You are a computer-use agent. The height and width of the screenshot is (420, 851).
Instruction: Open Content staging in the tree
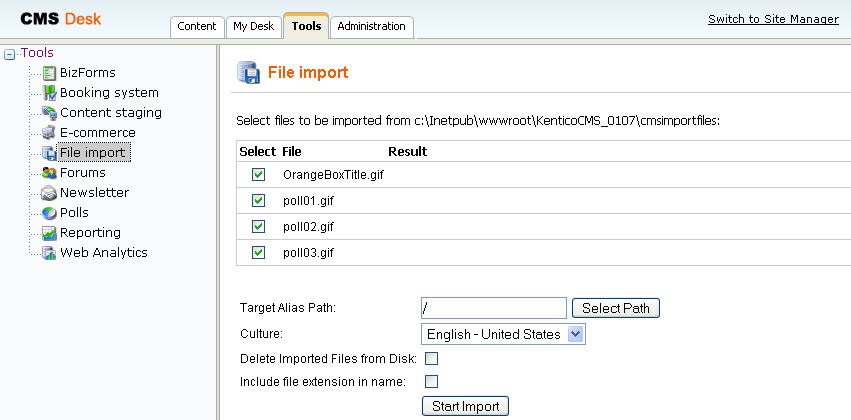pyautogui.click(x=111, y=113)
